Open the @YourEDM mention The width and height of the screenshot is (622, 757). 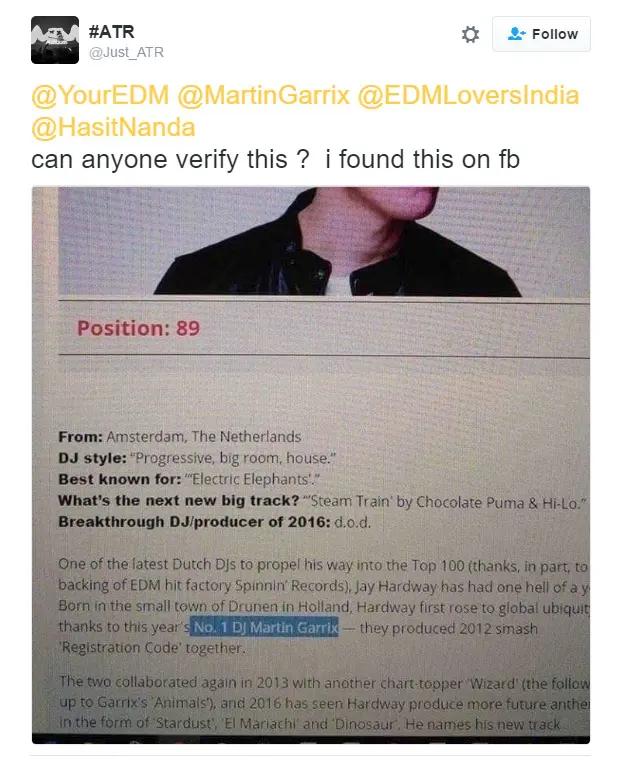(100, 95)
